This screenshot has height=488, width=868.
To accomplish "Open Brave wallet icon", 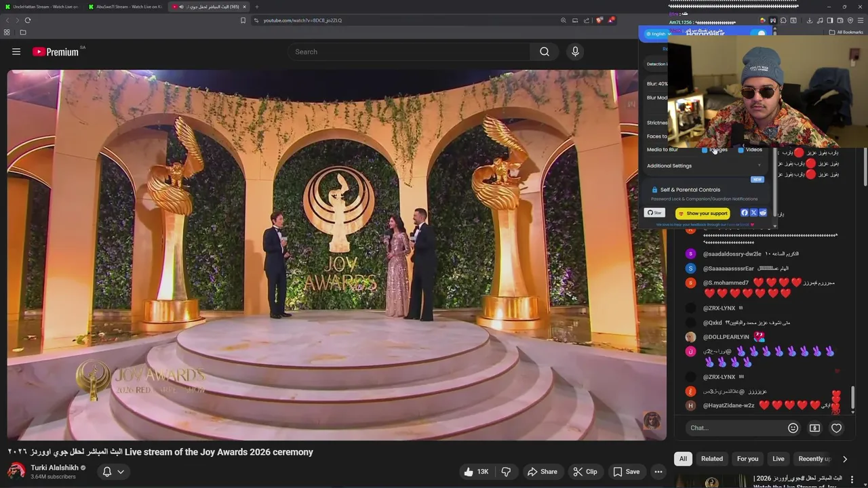I will tap(840, 20).
